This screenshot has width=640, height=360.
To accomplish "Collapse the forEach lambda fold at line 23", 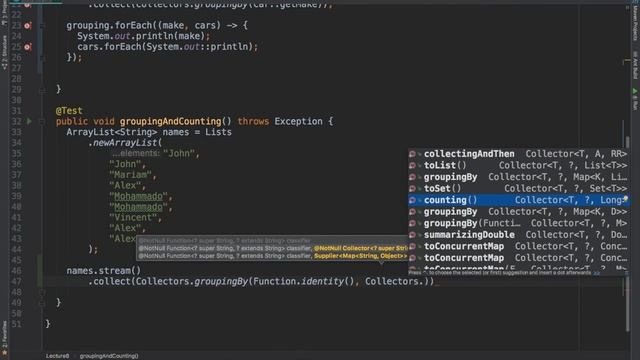I will [x=42, y=26].
